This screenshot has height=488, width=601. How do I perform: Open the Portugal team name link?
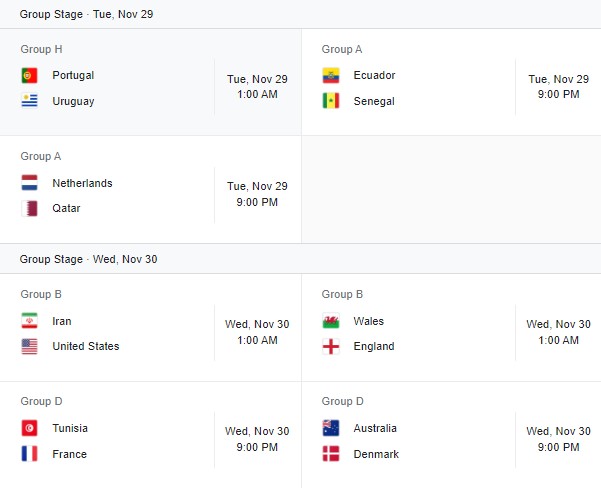coord(73,75)
